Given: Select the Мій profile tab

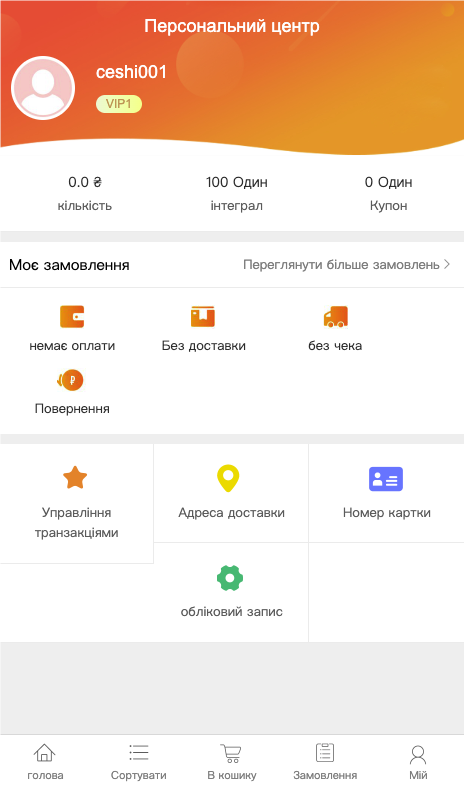Looking at the screenshot, I should 418,761.
